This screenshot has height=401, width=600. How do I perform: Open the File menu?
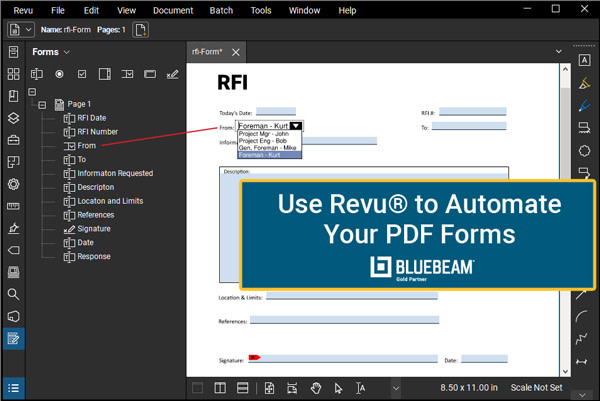point(58,10)
